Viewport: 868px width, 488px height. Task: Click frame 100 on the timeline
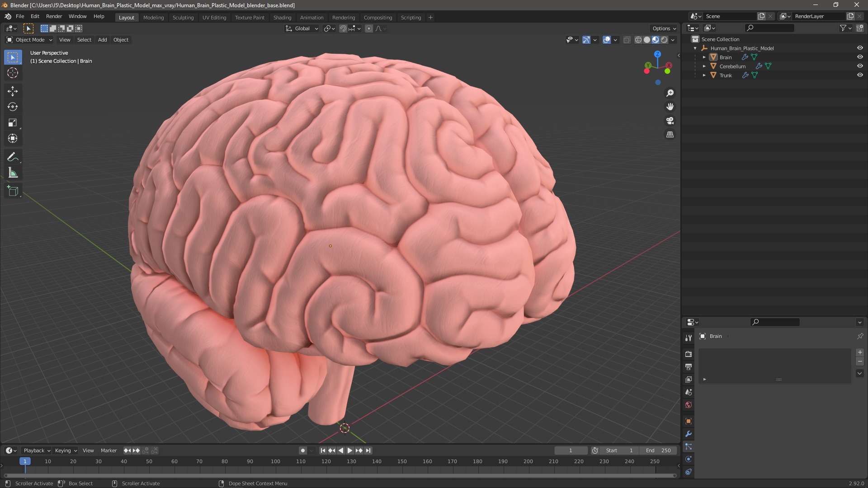click(x=275, y=461)
